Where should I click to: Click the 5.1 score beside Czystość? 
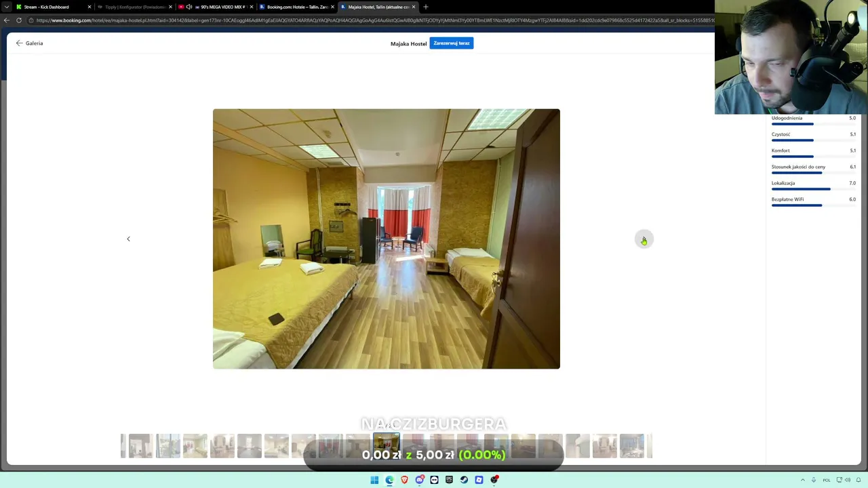click(852, 134)
